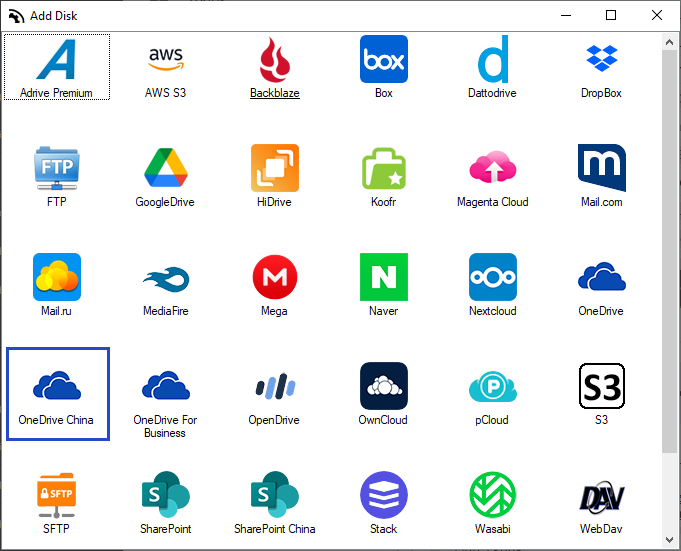Click the Backblaze underlined label
681x551 pixels.
click(274, 93)
